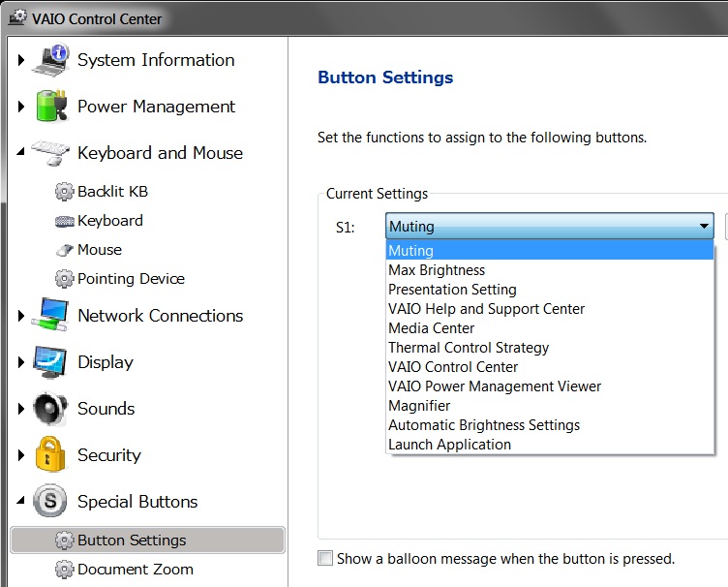728x587 pixels.
Task: Open Keyboard settings page
Action: [x=110, y=221]
